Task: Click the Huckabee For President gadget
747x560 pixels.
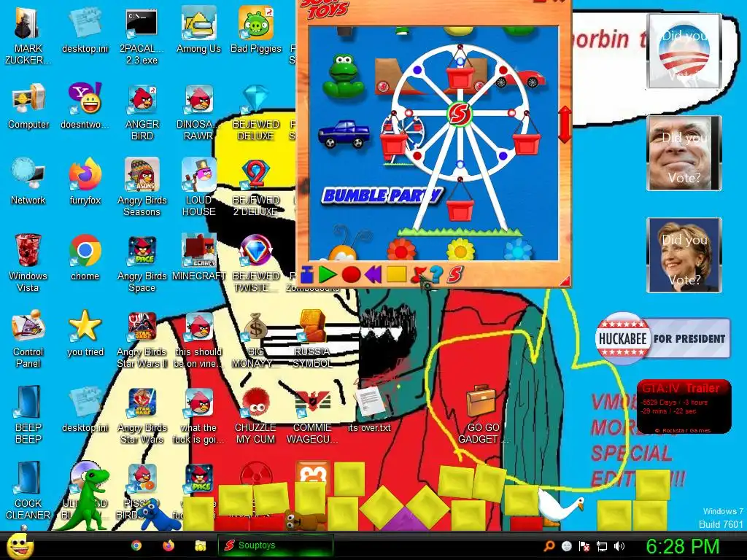Action: point(662,338)
